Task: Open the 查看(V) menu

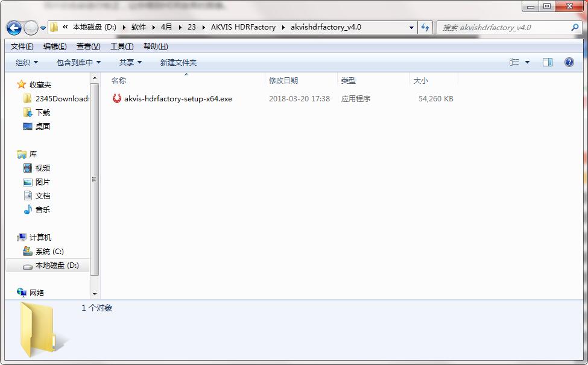Action: coord(88,46)
